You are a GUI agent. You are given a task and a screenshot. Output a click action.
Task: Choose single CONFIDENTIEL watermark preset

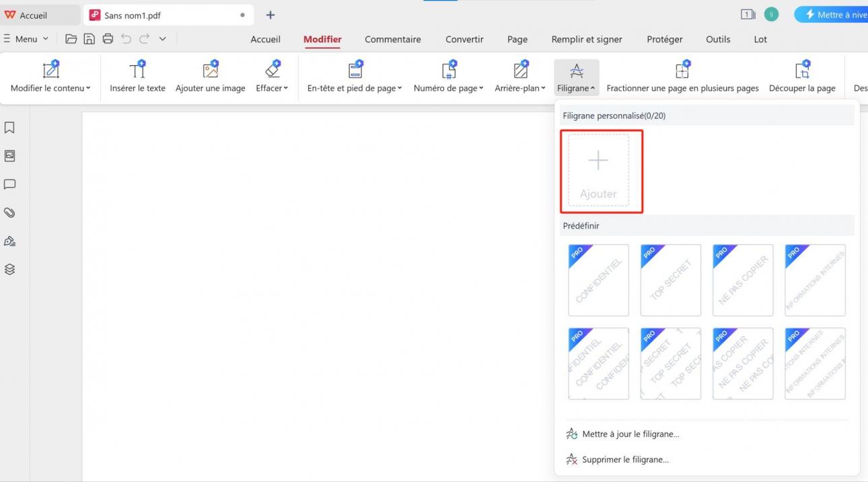pyautogui.click(x=598, y=280)
